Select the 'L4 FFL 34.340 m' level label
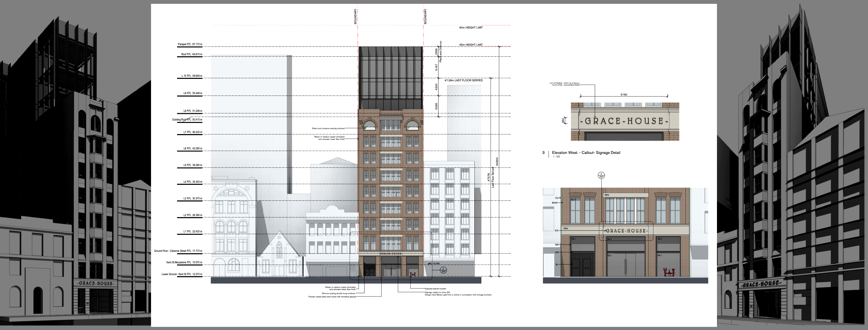This screenshot has width=868, height=330. 192,182
